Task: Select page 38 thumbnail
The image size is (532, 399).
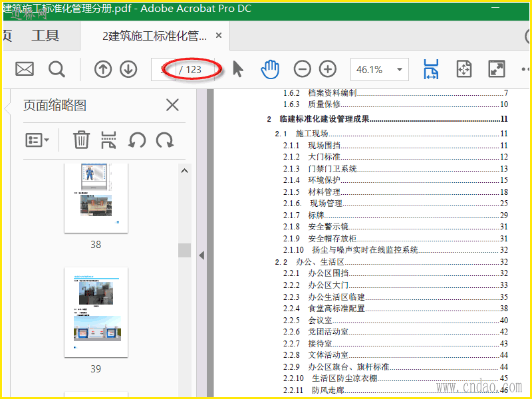Action: tap(96, 198)
